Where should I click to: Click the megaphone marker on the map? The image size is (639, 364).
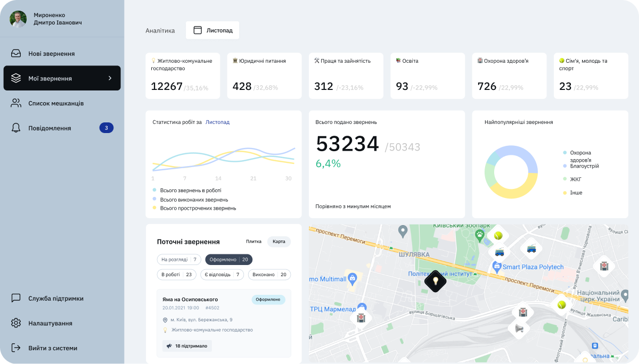[x=519, y=329]
